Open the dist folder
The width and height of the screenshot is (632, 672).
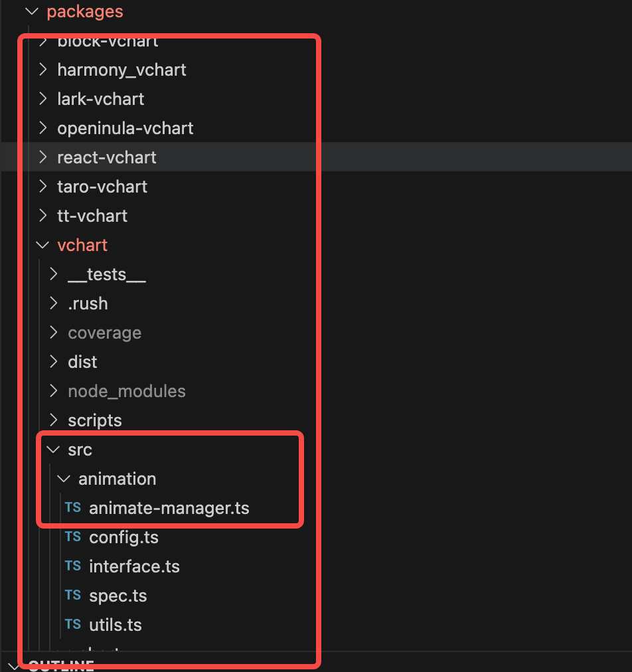pos(82,362)
